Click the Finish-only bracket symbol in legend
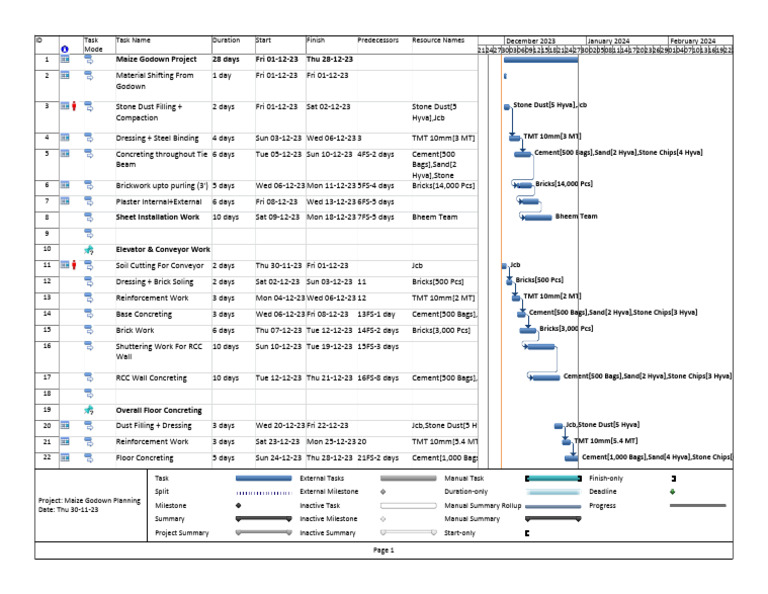The image size is (768, 594). [x=673, y=478]
